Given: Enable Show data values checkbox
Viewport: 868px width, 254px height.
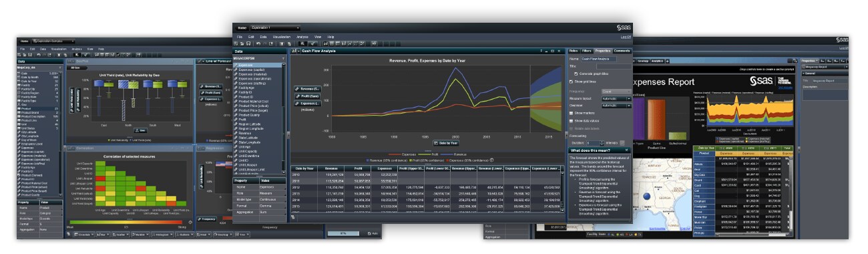Looking at the screenshot, I should [571, 120].
